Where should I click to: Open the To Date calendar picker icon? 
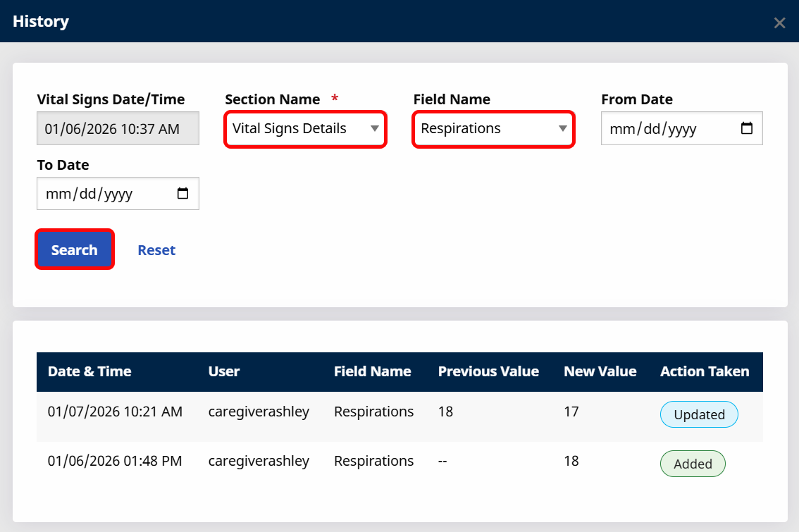coord(182,193)
